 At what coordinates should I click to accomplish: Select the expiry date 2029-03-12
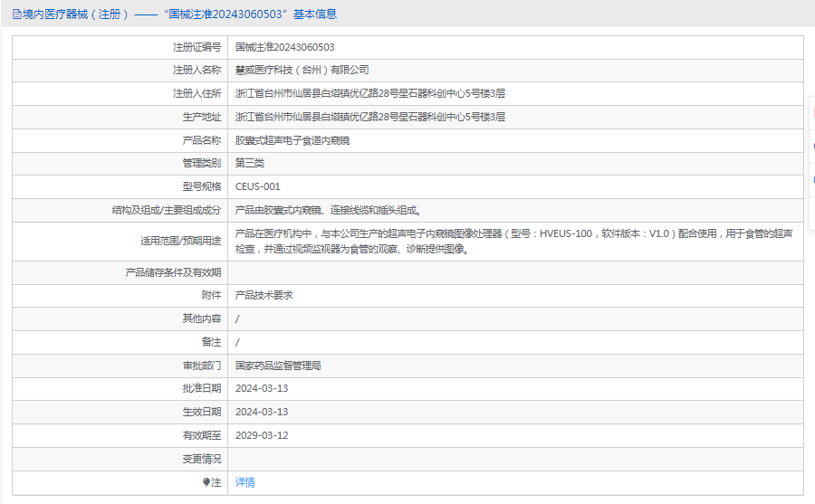262,435
